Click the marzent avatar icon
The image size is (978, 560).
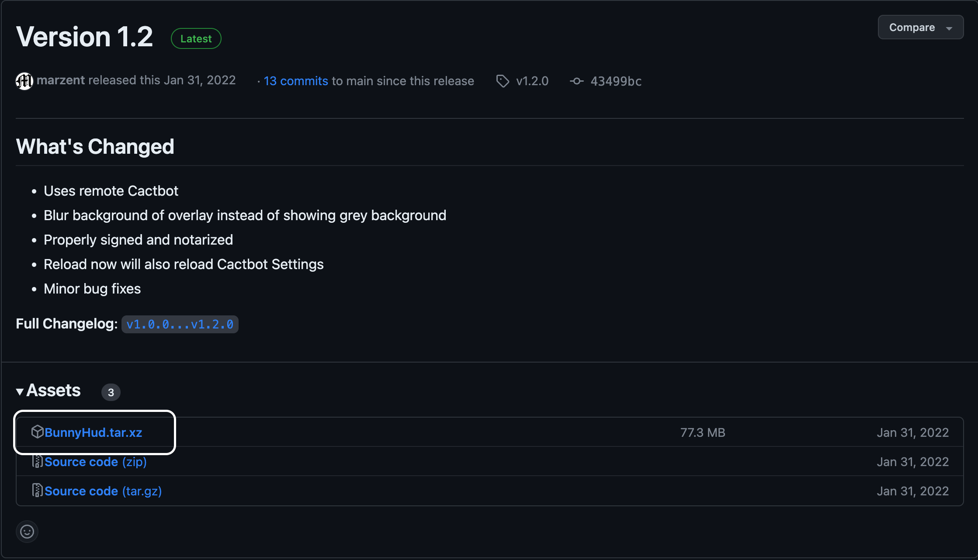tap(24, 81)
